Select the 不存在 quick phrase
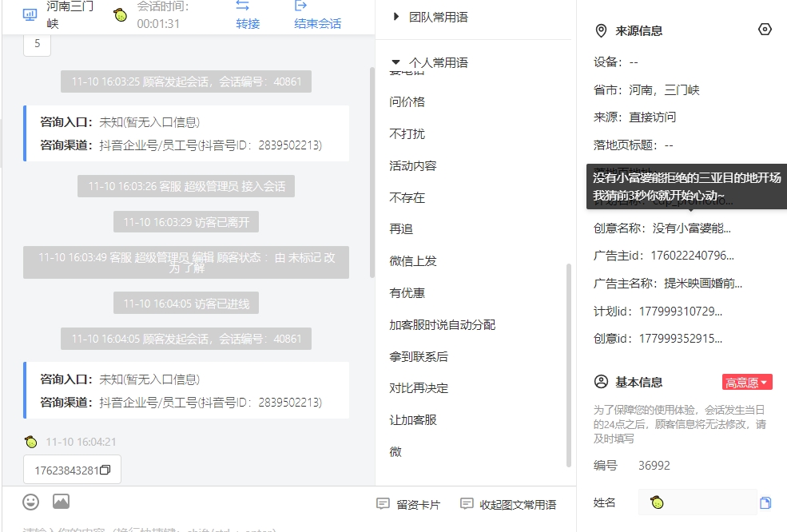The width and height of the screenshot is (787, 532). (x=407, y=197)
